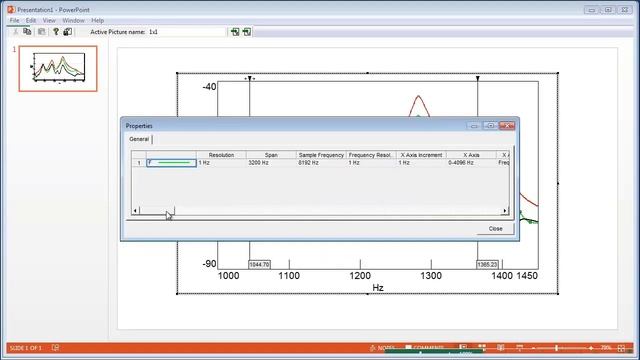Click the X Axis column header

(471, 155)
